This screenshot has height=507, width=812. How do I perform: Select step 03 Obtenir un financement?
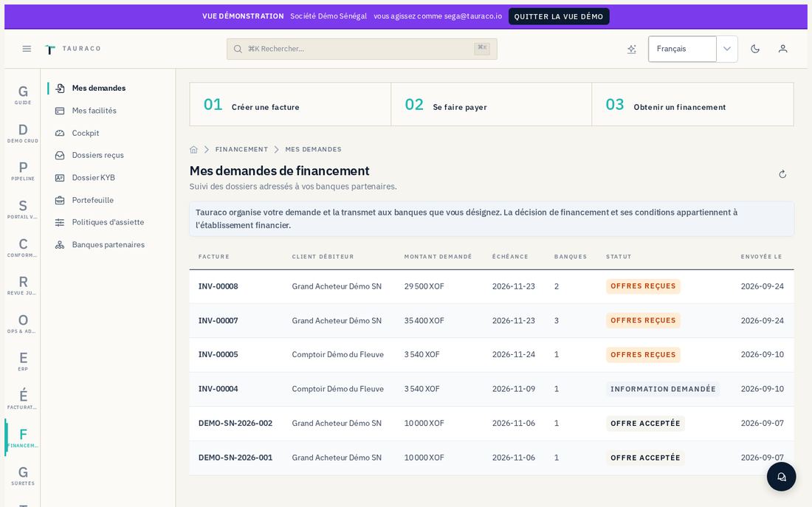pos(692,104)
